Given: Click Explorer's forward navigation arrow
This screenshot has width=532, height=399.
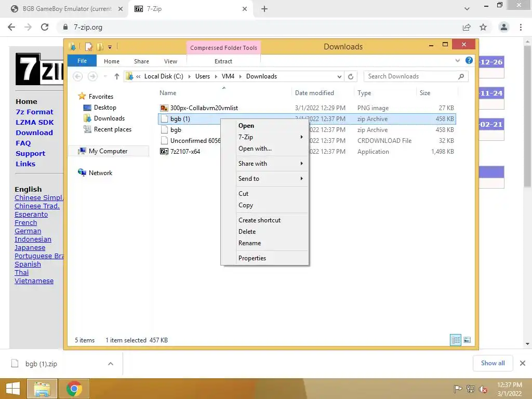Looking at the screenshot, I should coord(92,76).
